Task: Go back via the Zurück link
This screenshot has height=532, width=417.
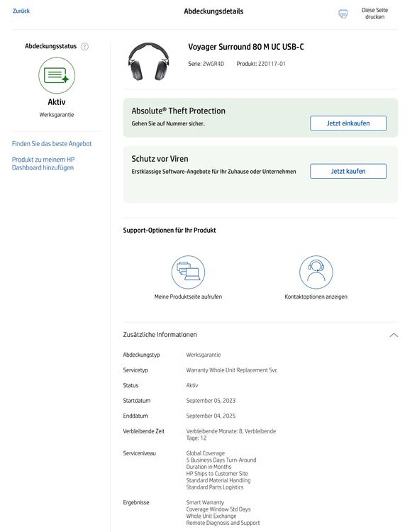Action: tap(21, 11)
